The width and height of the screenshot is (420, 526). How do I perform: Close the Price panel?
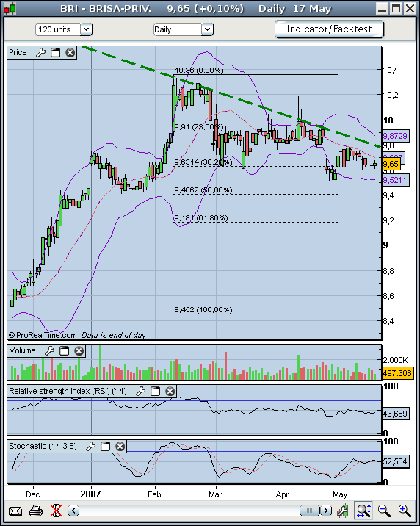click(x=70, y=53)
